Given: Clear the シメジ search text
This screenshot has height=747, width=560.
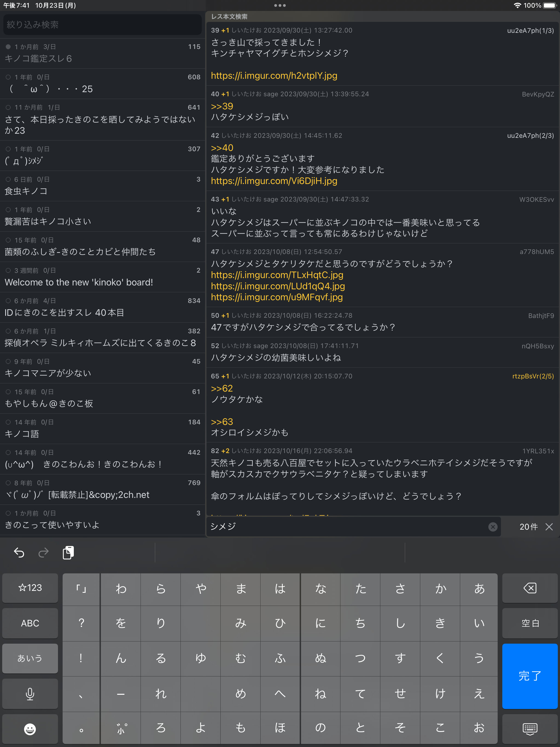Looking at the screenshot, I should click(493, 526).
